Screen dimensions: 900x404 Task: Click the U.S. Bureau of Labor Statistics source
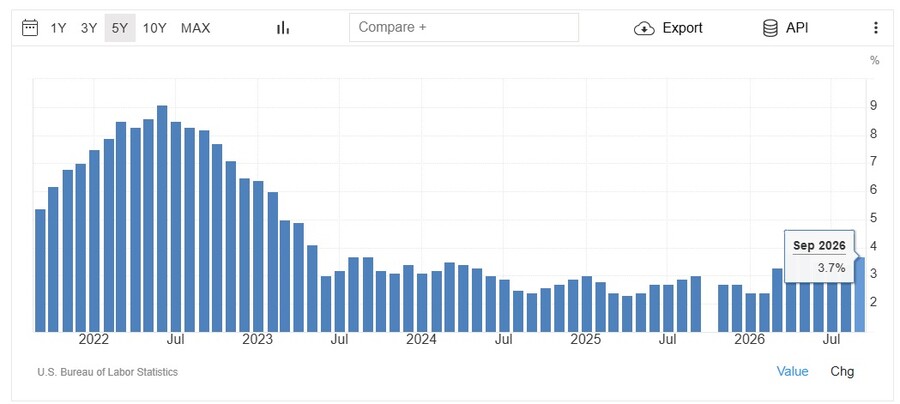107,372
